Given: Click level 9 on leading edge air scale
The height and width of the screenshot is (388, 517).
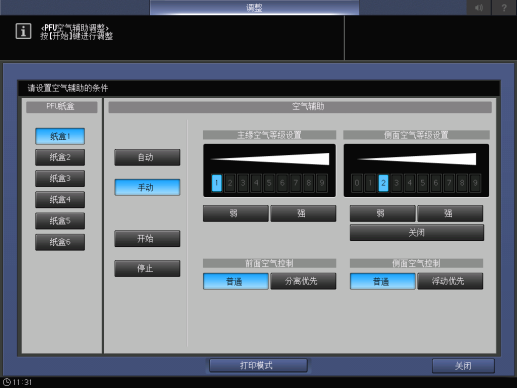Looking at the screenshot, I should (x=322, y=183).
